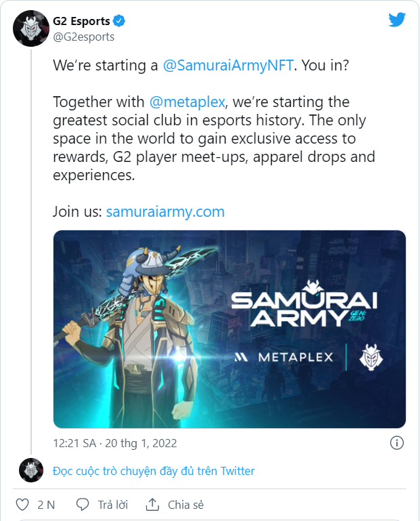420x521 pixels.
Task: Open the Twitter bird logo
Action: coord(397,20)
